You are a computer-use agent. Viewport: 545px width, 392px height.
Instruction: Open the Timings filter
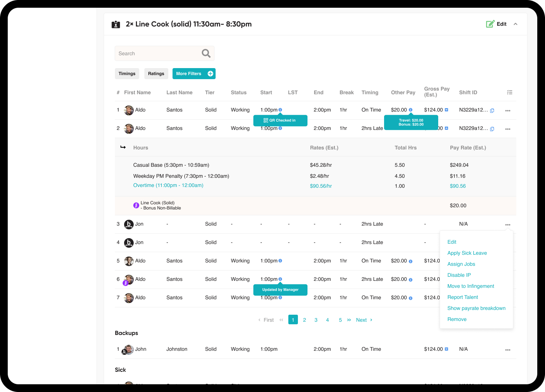point(127,74)
